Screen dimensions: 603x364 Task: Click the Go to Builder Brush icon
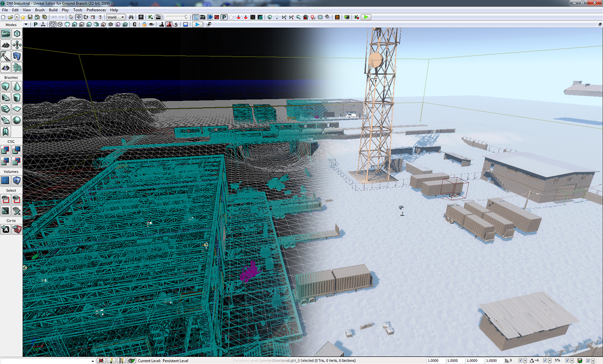coord(17,229)
